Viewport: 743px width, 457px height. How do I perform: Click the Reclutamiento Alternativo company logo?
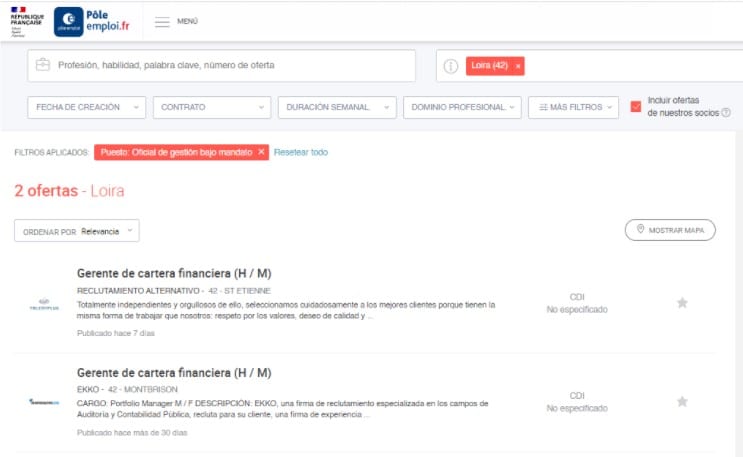coord(44,304)
